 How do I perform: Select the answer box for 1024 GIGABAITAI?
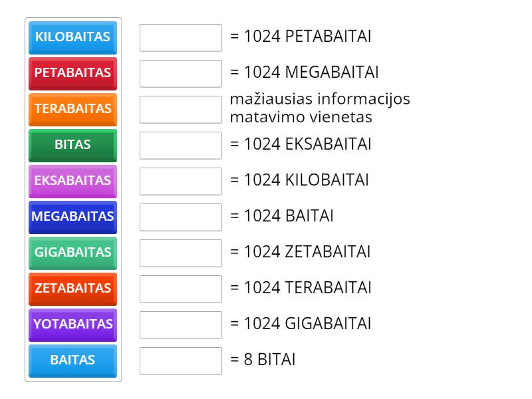180,325
